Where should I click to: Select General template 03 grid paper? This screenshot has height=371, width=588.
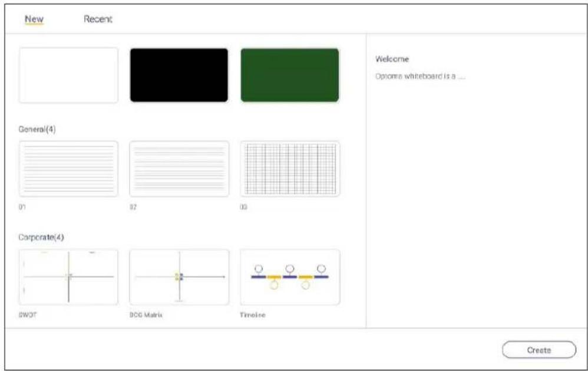pos(290,169)
